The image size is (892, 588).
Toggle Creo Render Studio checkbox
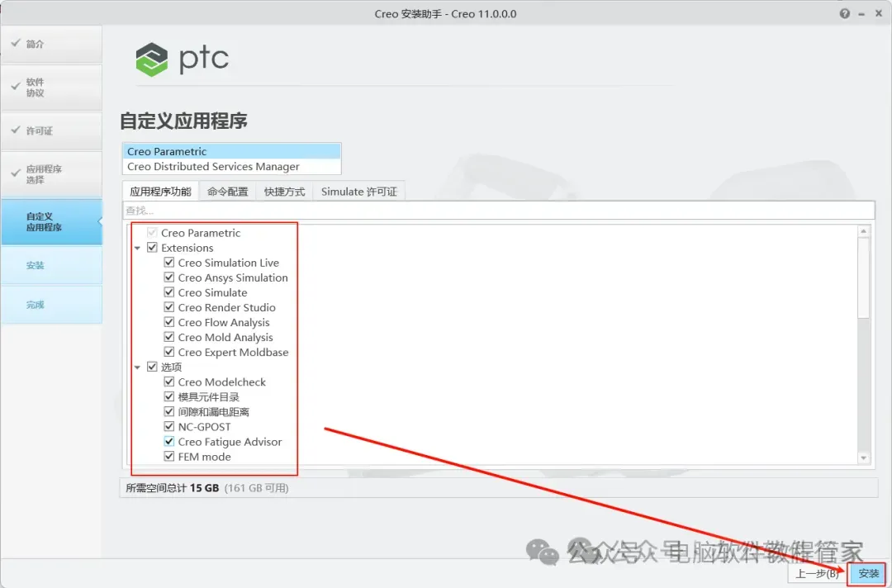169,307
